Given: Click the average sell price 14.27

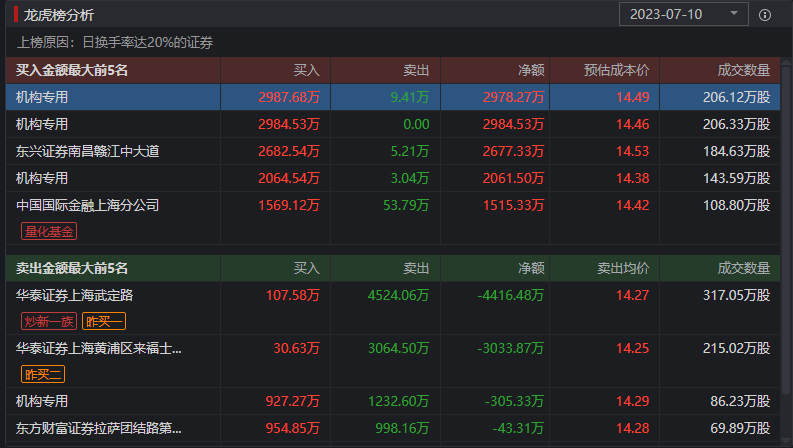Looking at the screenshot, I should coord(633,295).
